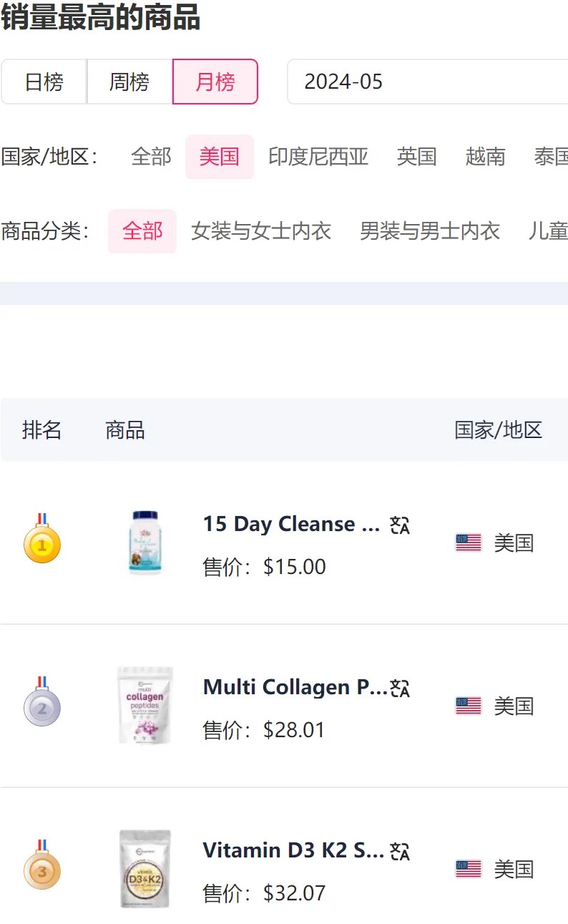
Task: Open 15 Day Cleanse product thumbnail
Action: pos(146,542)
